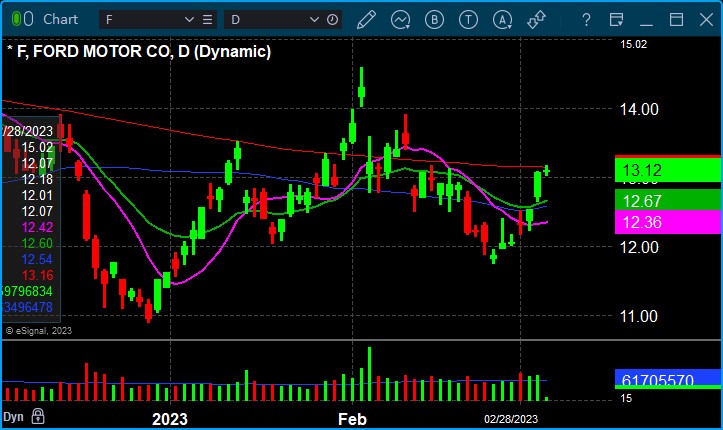723x430 pixels.
Task: Click the green link icon next to Chart
Action: point(22,19)
